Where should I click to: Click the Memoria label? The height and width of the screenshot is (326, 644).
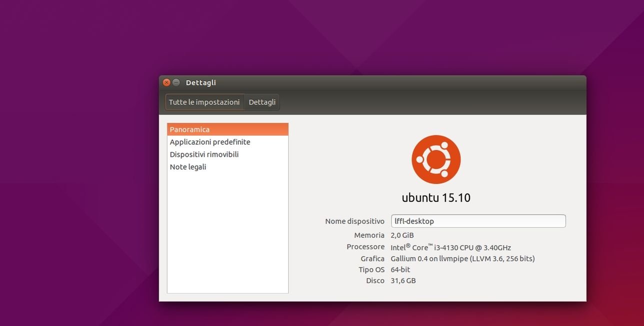point(369,235)
